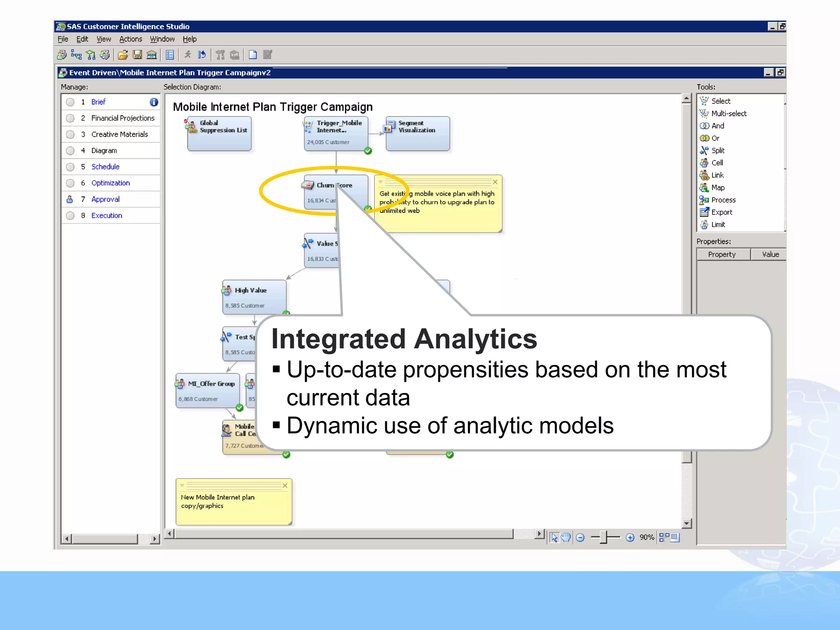Click the Value column header
The image size is (840, 630).
click(x=769, y=254)
